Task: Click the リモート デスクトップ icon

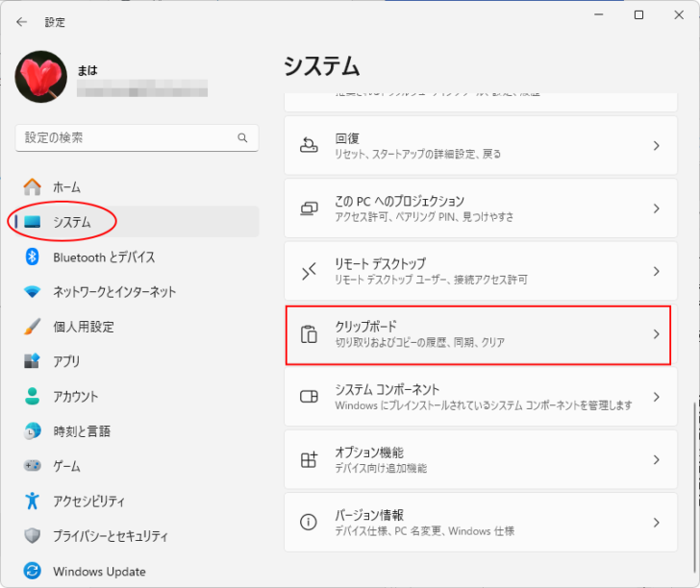Action: (x=309, y=271)
